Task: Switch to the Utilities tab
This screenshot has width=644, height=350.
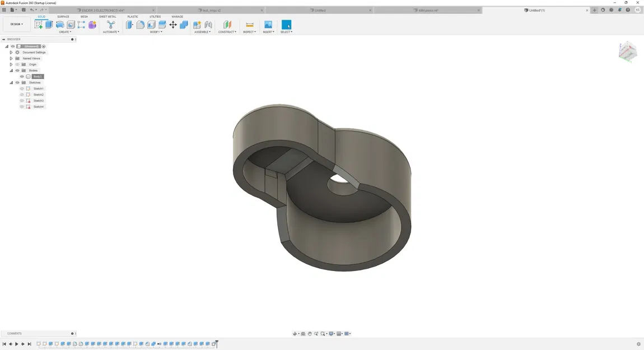Action: [x=155, y=17]
